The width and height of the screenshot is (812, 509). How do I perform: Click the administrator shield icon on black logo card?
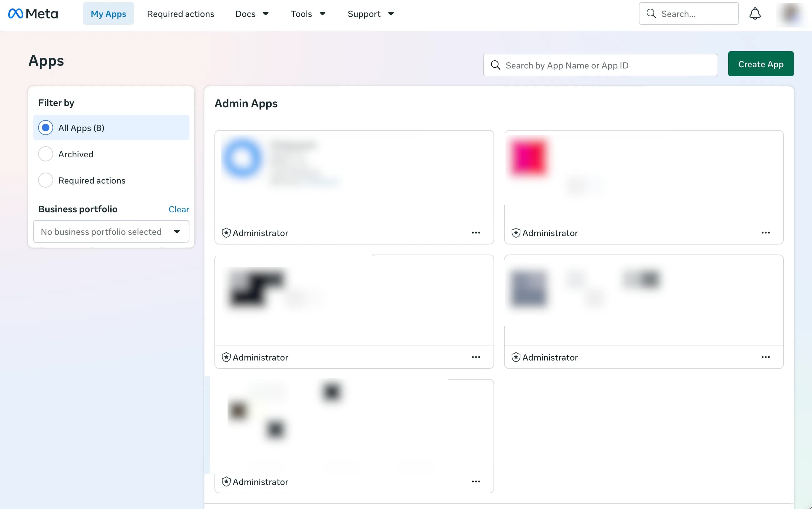click(226, 357)
